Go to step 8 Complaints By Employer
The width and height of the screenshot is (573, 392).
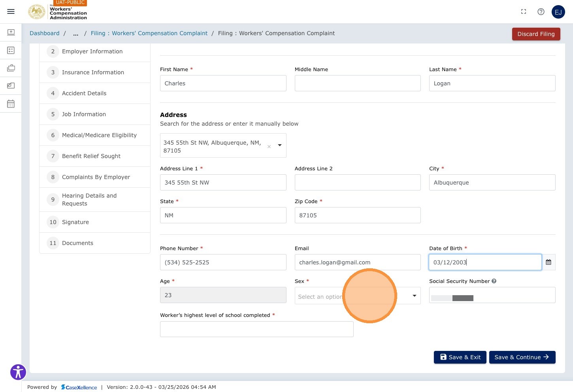pos(95,177)
